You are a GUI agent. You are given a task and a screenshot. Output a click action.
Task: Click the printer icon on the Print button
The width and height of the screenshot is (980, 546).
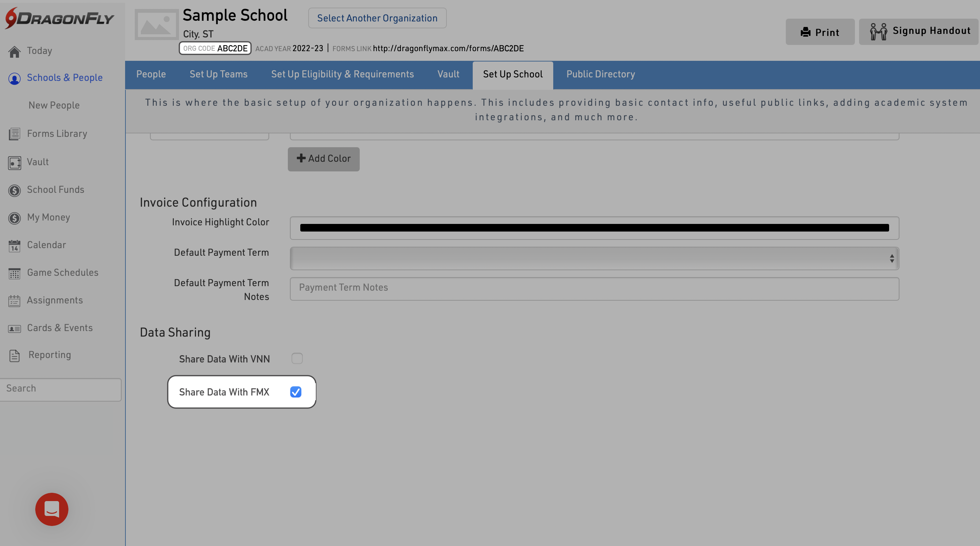tap(805, 32)
